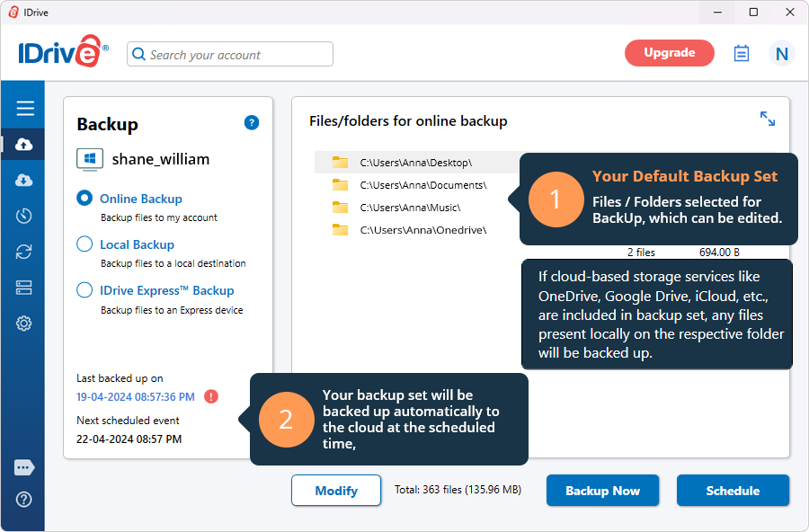Open the Server backup icon in sidebar
809x532 pixels.
[x=24, y=288]
